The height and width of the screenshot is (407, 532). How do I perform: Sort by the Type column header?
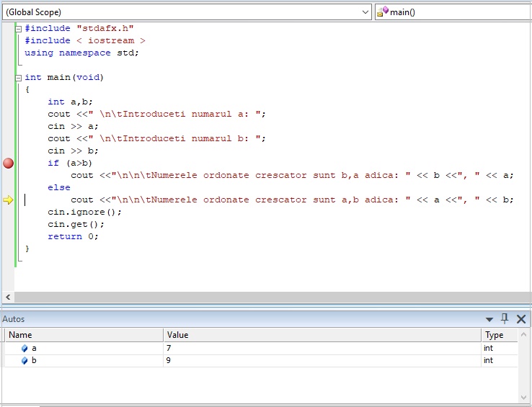pos(500,335)
